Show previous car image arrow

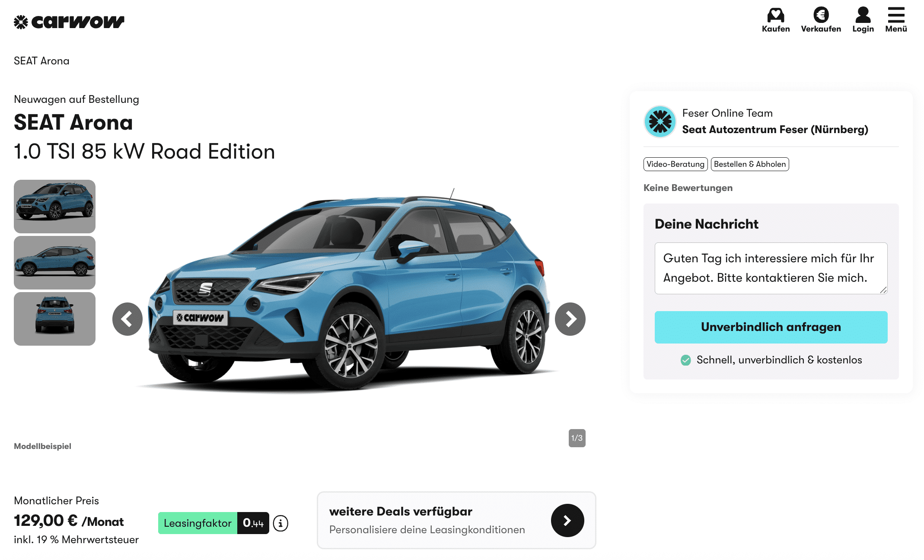(127, 319)
